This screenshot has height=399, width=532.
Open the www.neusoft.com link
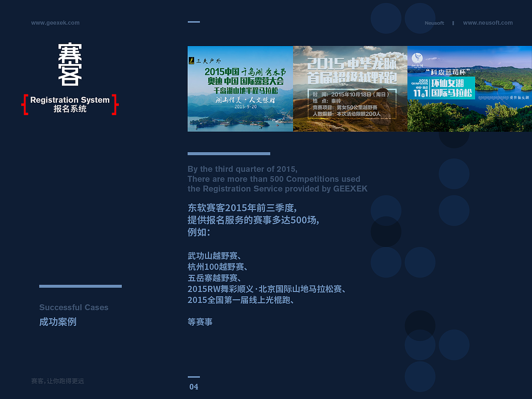tap(488, 23)
